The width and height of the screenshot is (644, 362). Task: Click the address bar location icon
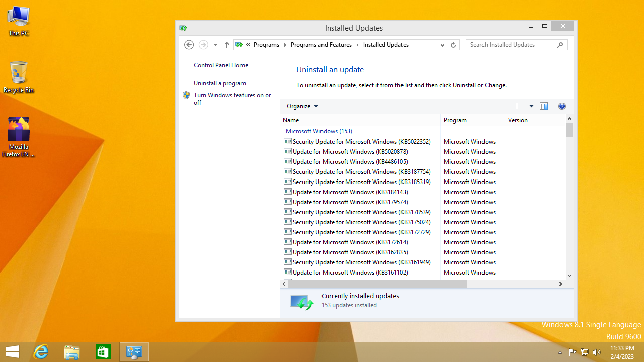pyautogui.click(x=239, y=45)
